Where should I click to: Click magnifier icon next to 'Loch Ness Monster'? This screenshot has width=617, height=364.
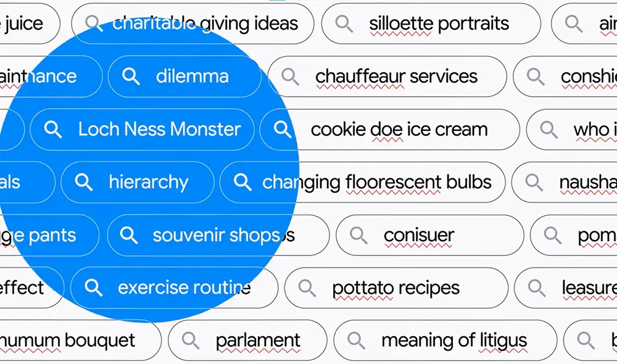point(53,130)
